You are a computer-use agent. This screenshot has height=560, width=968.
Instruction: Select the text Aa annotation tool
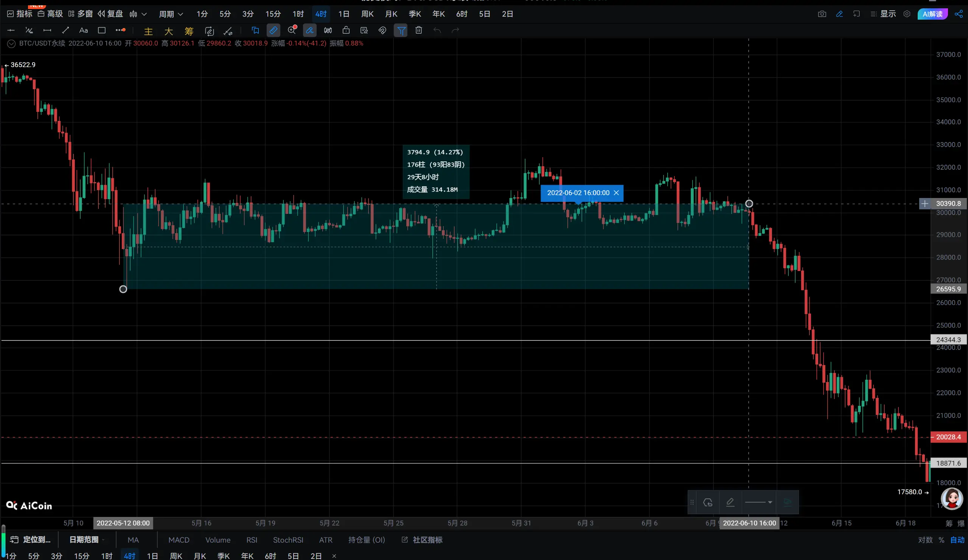[x=83, y=30]
